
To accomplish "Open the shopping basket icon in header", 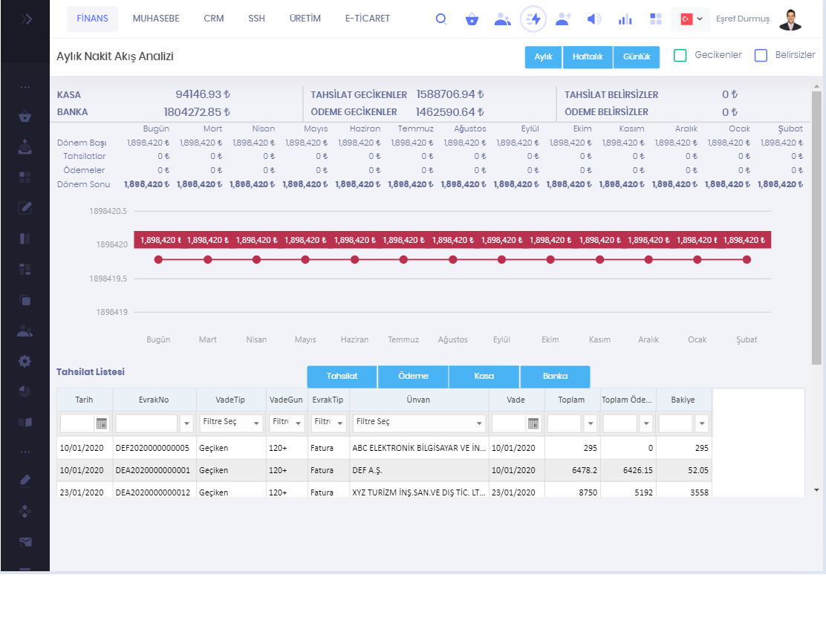I will [x=472, y=19].
